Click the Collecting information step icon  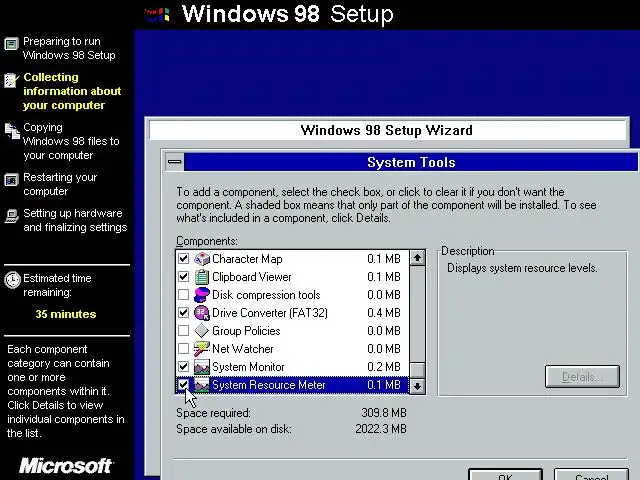pos(11,80)
